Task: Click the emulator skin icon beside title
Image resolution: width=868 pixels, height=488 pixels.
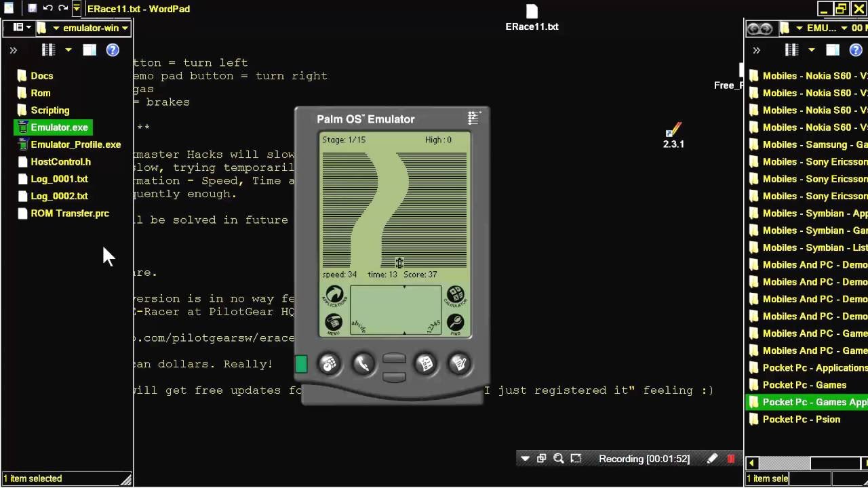Action: pyautogui.click(x=473, y=118)
